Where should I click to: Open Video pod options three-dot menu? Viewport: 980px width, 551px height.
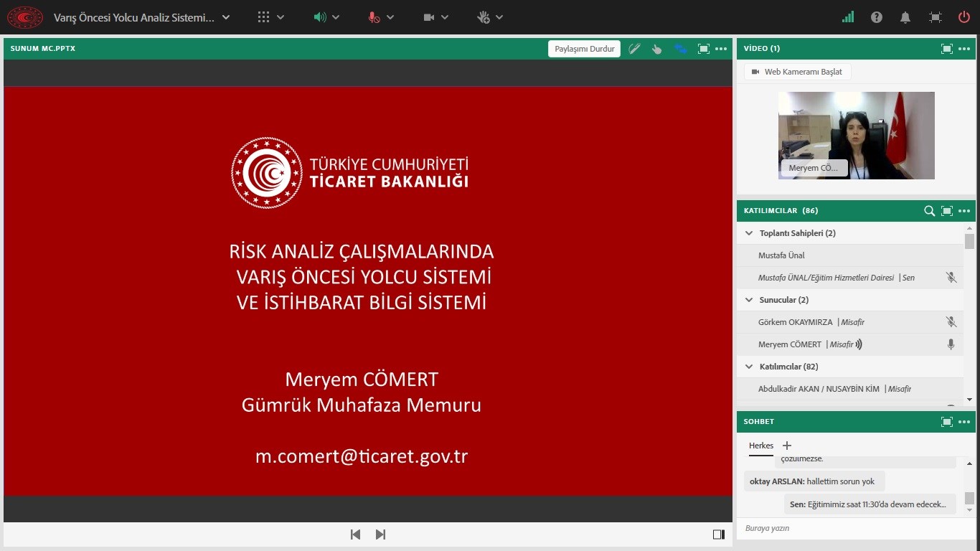(x=964, y=49)
